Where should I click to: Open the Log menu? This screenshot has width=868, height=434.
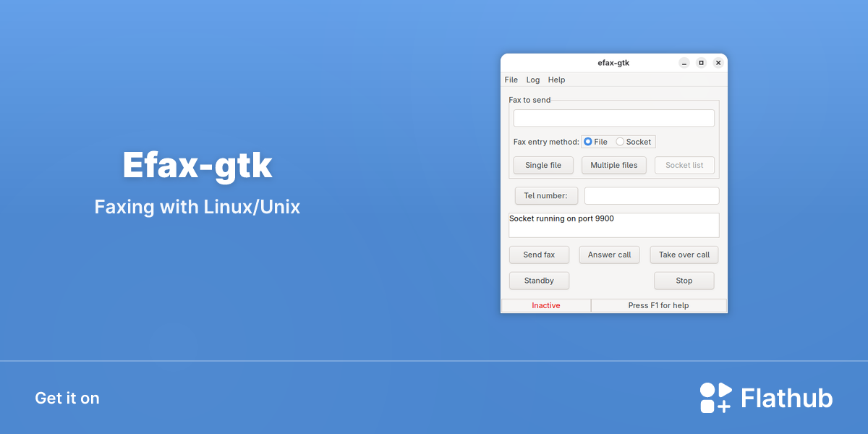click(533, 80)
